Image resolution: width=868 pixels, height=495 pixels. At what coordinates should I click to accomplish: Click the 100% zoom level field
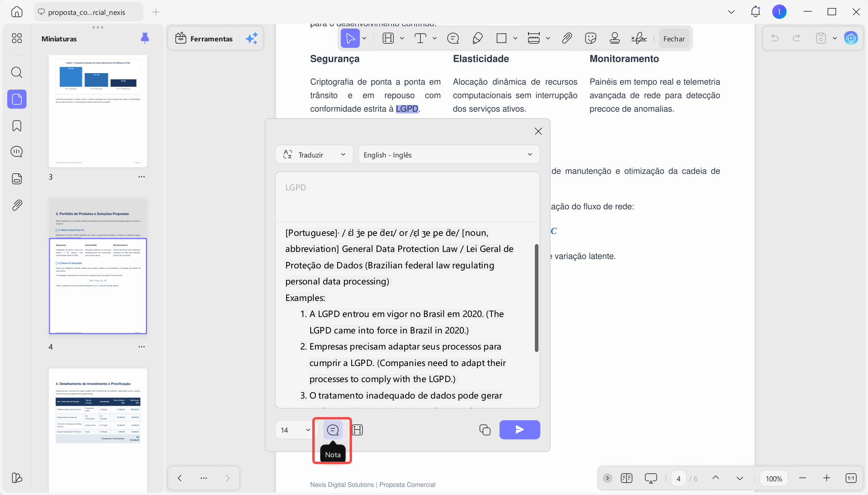click(774, 478)
